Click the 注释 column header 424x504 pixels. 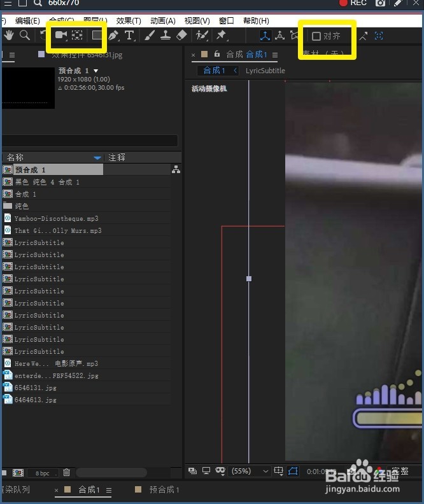coord(117,157)
